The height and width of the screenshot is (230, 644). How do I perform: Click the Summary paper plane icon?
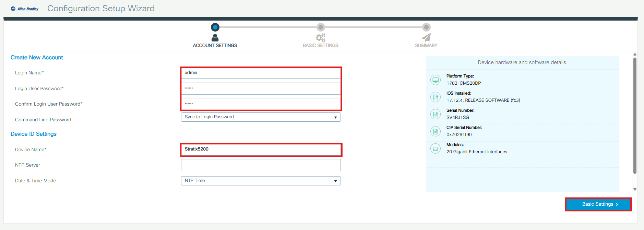coord(426,38)
